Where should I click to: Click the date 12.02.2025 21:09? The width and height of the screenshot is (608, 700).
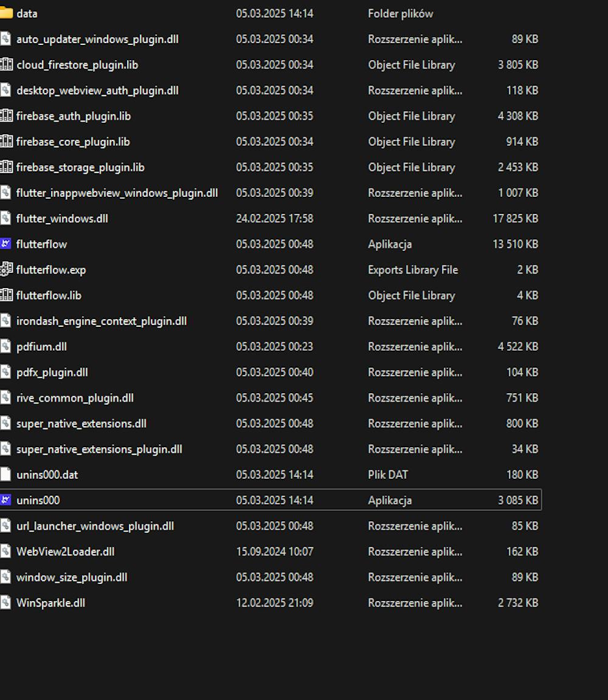[x=275, y=603]
